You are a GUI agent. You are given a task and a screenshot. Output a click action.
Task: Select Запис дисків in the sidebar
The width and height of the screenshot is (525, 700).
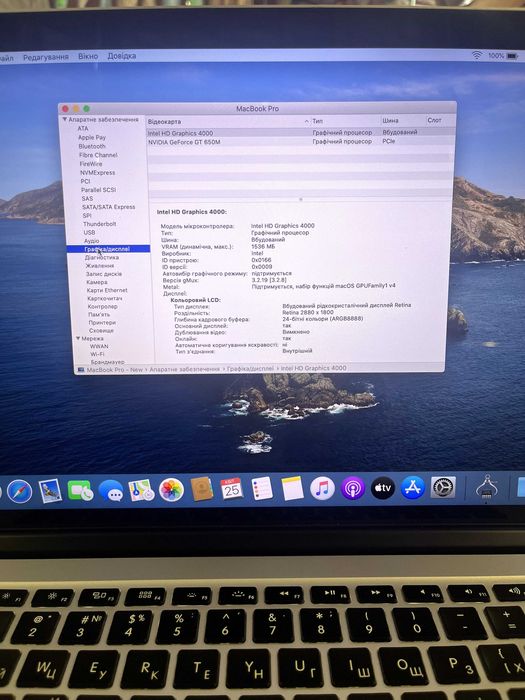coord(104,274)
